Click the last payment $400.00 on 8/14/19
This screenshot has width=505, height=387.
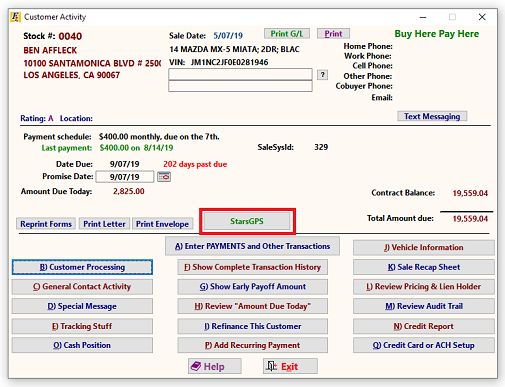[136, 148]
